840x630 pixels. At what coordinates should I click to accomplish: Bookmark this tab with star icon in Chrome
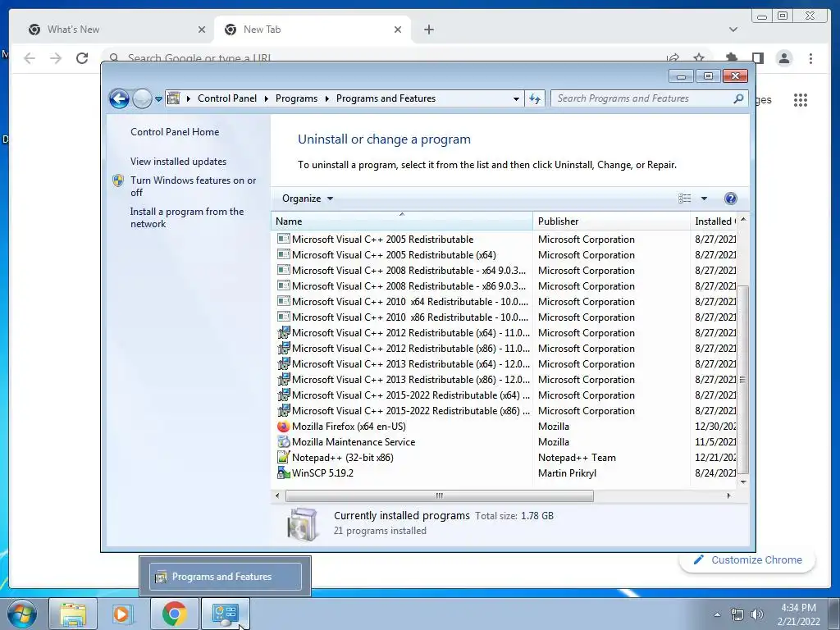coord(699,57)
